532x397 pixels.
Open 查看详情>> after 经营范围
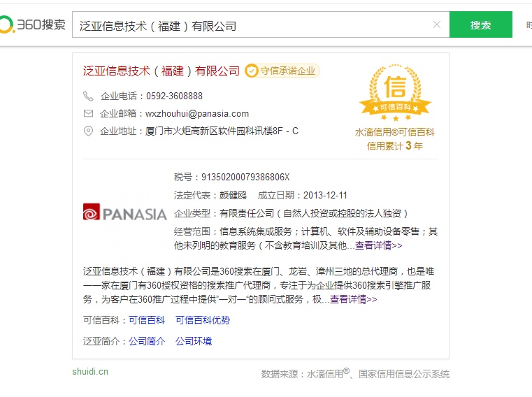coord(379,245)
